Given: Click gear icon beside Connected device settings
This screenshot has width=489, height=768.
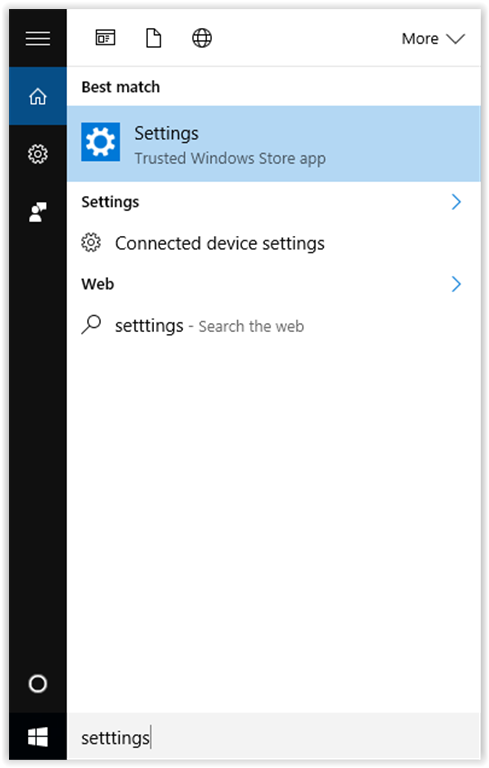Looking at the screenshot, I should click(x=91, y=242).
